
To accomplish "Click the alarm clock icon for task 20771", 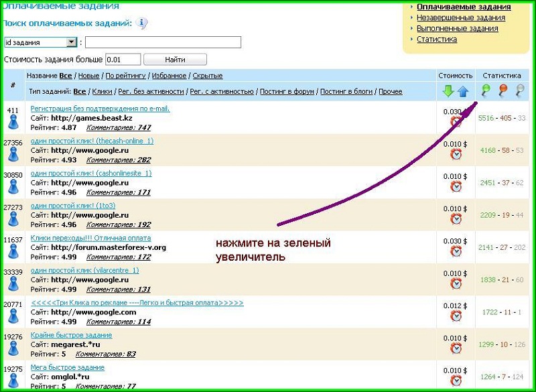I will tap(456, 316).
